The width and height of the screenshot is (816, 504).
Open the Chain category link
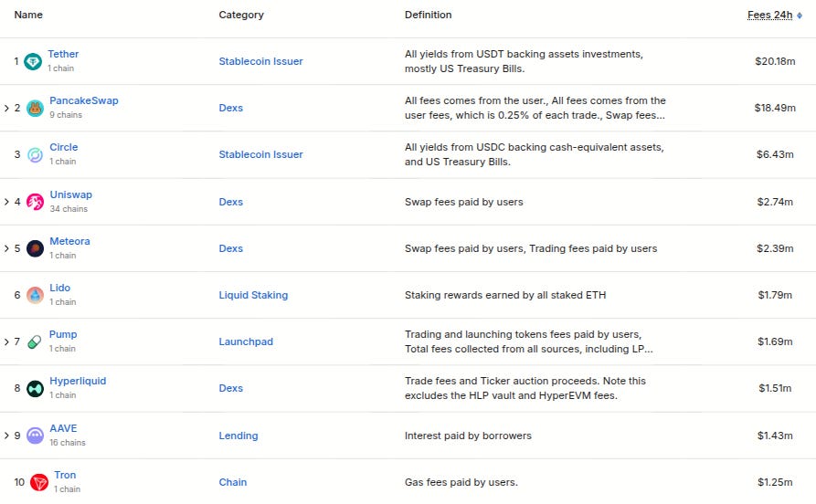233,482
